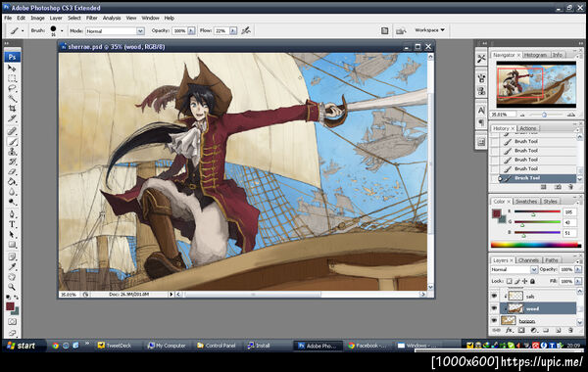
Task: Add a layer mask
Action: point(521,331)
